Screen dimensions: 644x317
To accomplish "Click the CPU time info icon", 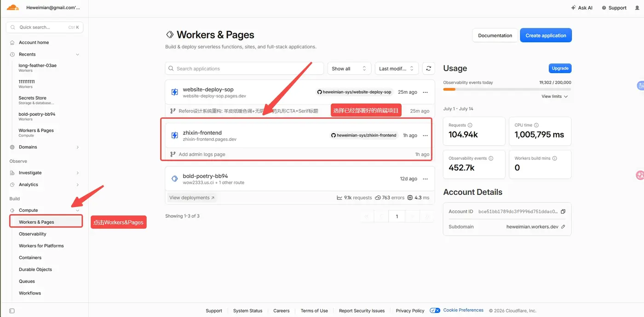I will [536, 125].
